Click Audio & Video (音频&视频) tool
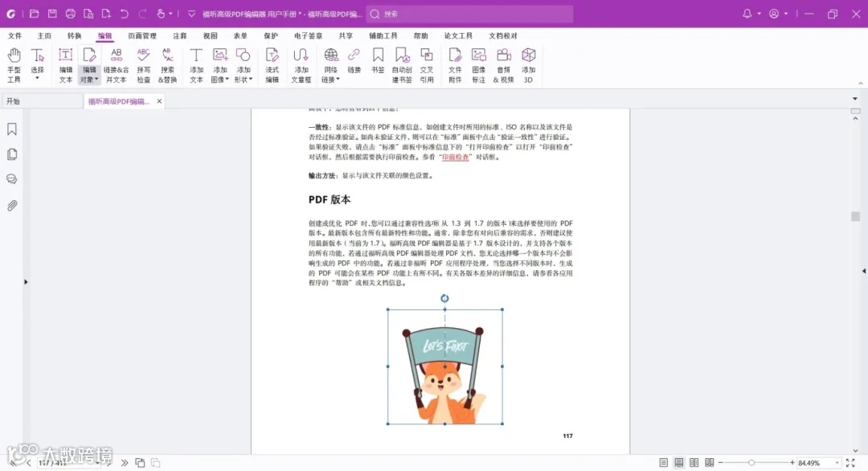Image resolution: width=868 pixels, height=471 pixels. (503, 65)
